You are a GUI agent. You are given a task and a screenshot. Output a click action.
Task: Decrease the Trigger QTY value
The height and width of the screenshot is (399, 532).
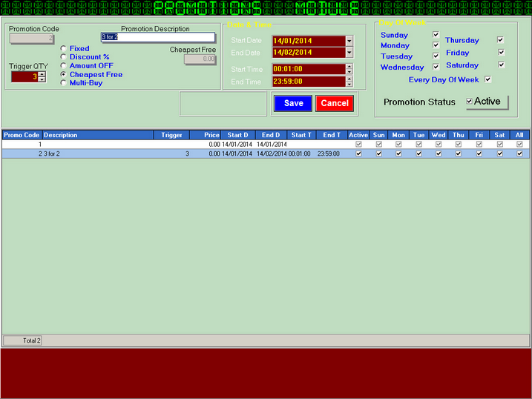[42, 79]
